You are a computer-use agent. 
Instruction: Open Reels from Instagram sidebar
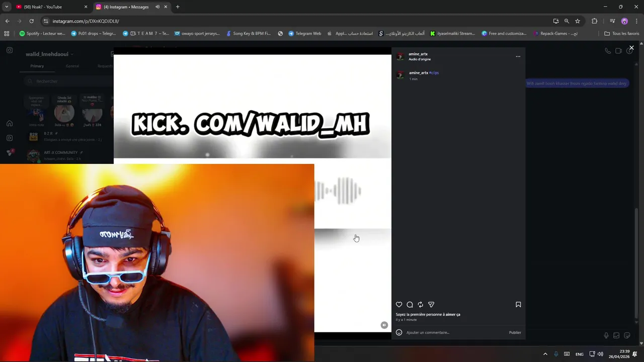(x=10, y=138)
